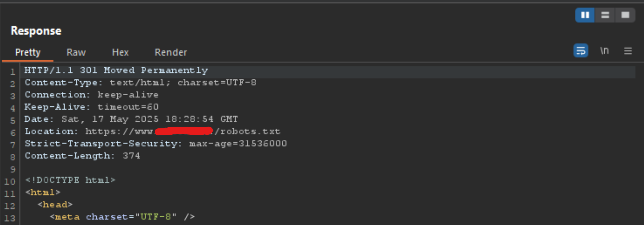
Task: Click the Content-Type header line
Action: click(x=140, y=83)
